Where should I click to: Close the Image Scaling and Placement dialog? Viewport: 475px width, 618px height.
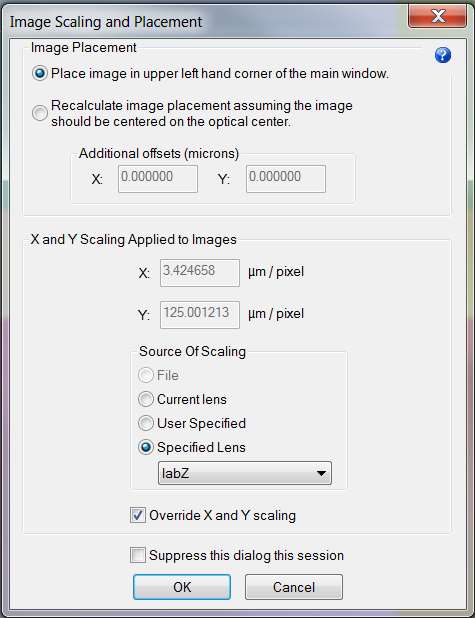(438, 17)
